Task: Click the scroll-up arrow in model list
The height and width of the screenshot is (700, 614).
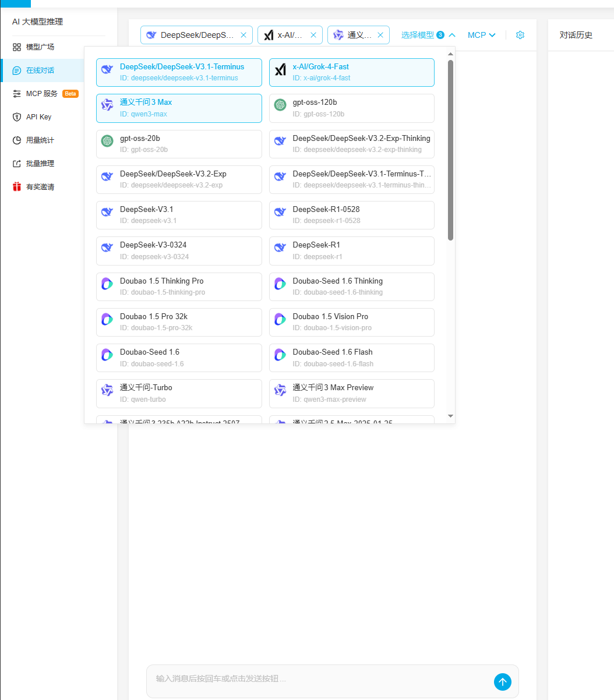Action: (450, 54)
